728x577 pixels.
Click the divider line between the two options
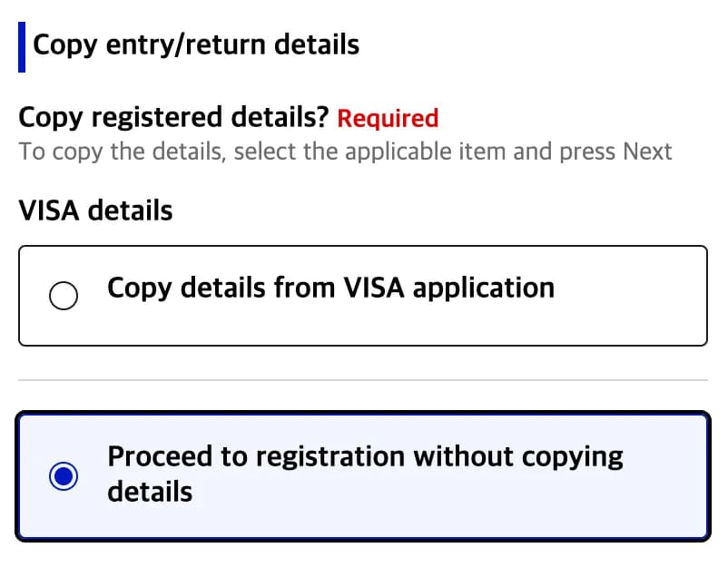coord(363,381)
